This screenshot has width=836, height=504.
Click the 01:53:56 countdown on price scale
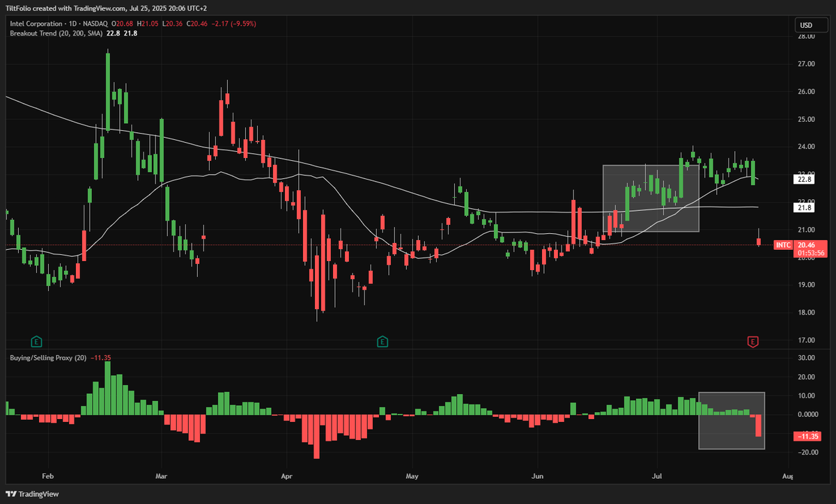pos(810,253)
